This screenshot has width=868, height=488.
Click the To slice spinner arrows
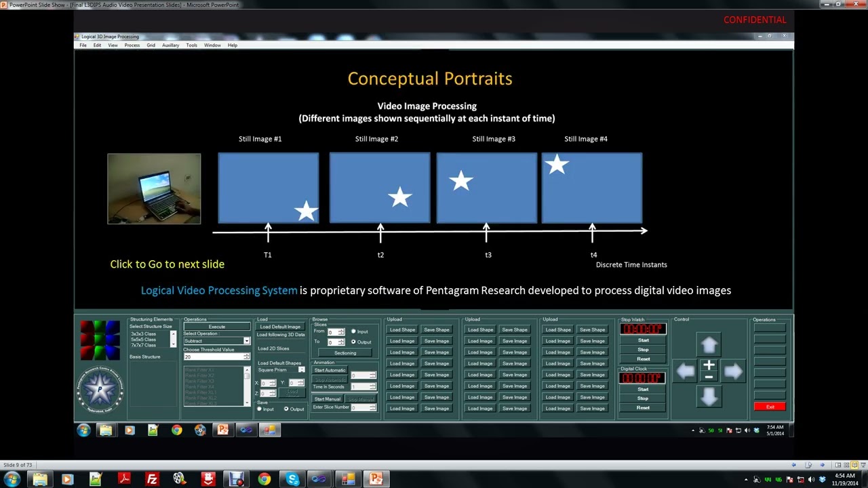tap(341, 342)
